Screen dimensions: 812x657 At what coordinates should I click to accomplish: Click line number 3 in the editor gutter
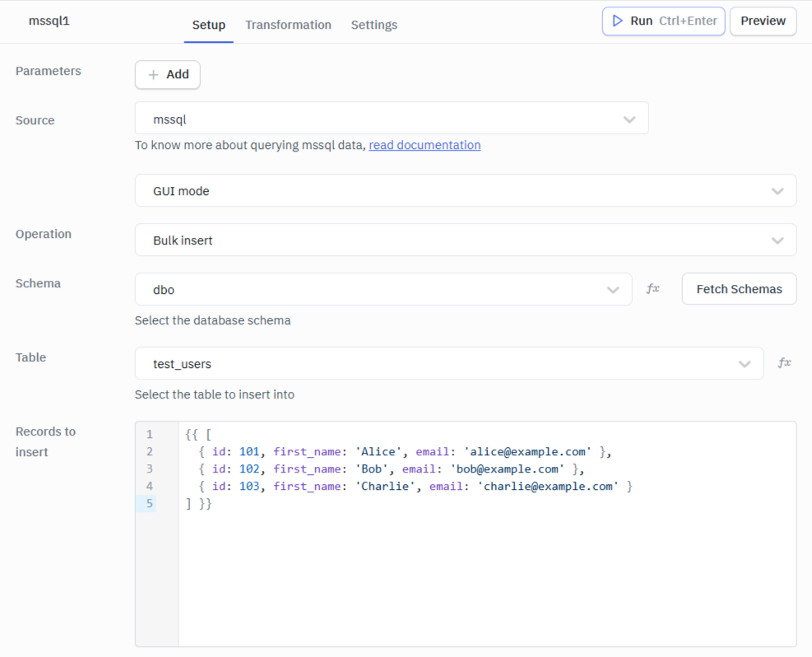pos(149,469)
